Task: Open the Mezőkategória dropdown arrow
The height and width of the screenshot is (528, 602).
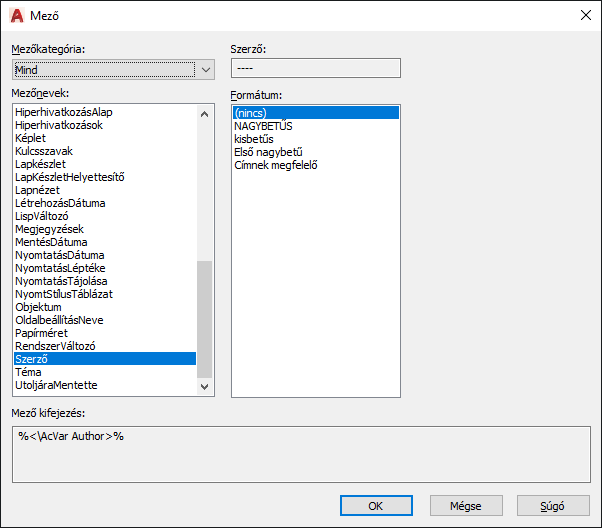Action: coord(206,70)
